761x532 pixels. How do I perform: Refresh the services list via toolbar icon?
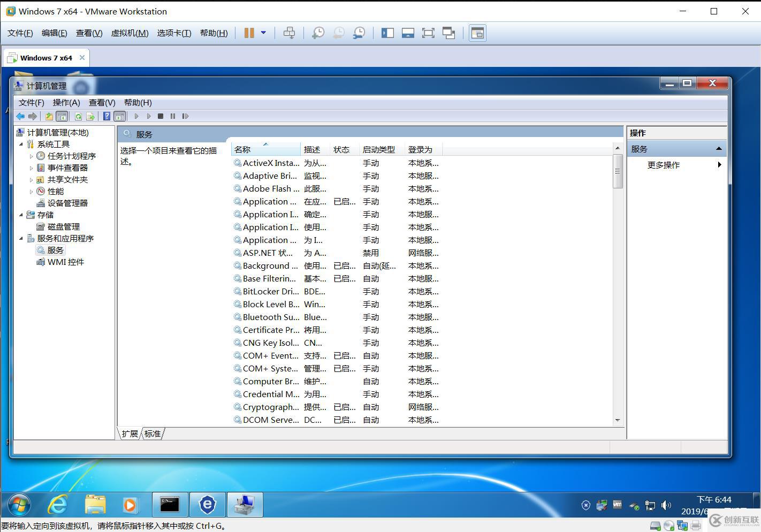[x=78, y=116]
